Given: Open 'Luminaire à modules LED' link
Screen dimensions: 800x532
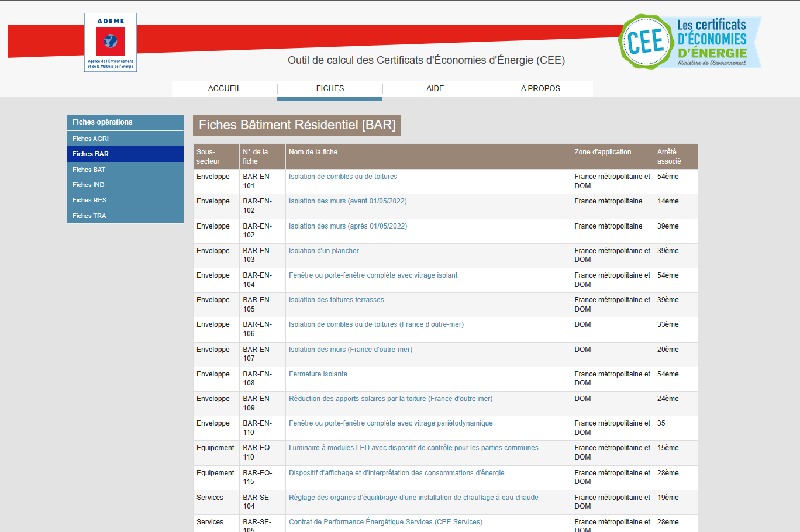Looking at the screenshot, I should 413,448.
